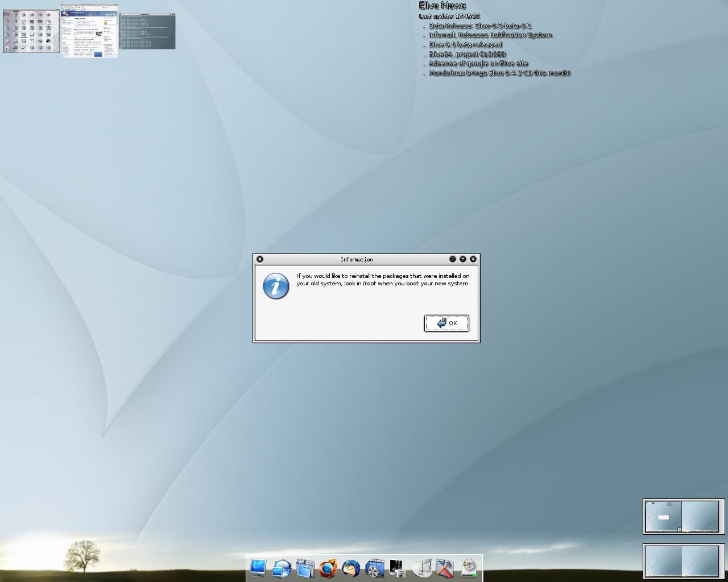Switch to right desktop in bottom pager
The width and height of the screenshot is (728, 582).
coord(700,561)
